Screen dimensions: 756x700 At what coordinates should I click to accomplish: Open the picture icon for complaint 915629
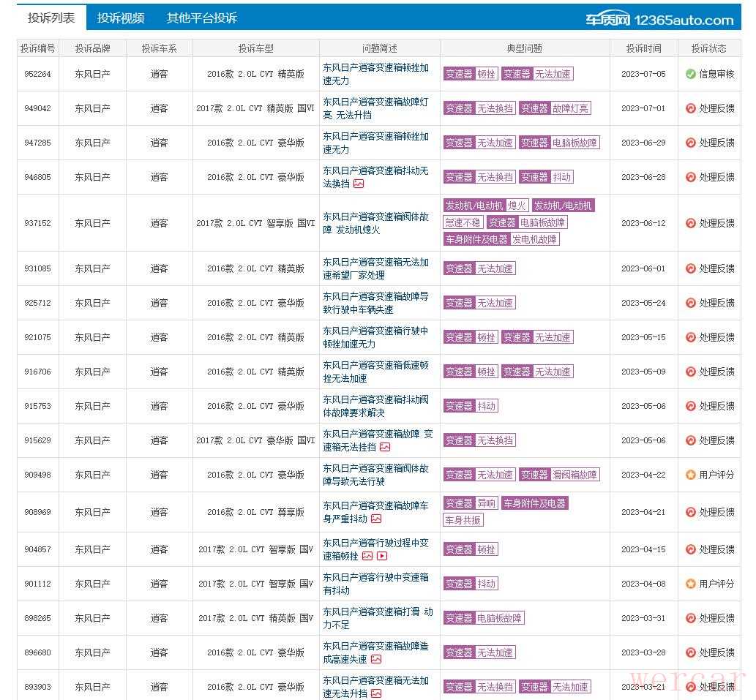click(x=385, y=447)
